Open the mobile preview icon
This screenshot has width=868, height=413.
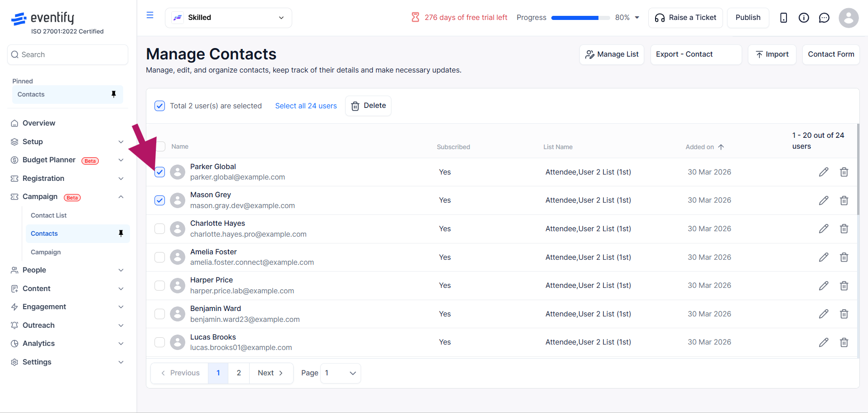pyautogui.click(x=783, y=18)
